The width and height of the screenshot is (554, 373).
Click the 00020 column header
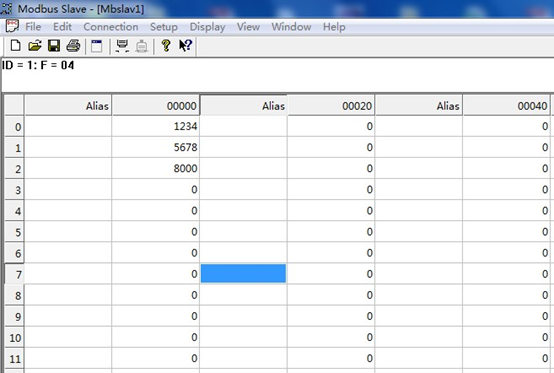pyautogui.click(x=331, y=106)
